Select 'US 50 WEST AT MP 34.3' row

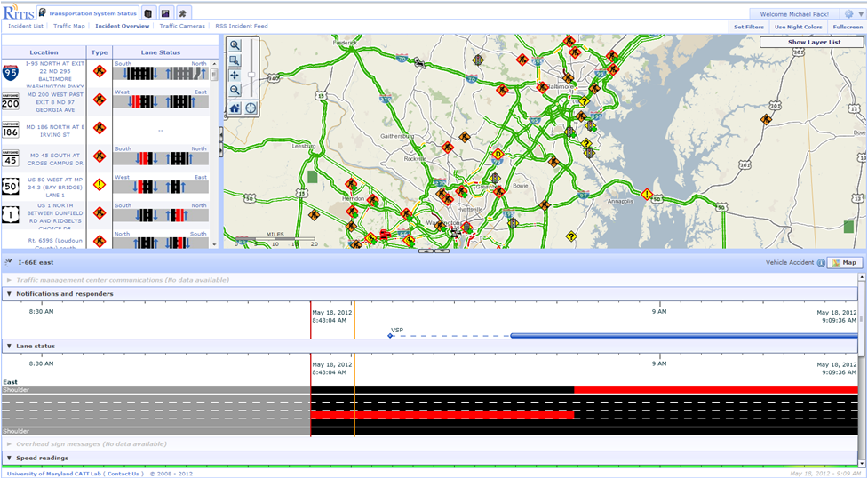(105, 187)
